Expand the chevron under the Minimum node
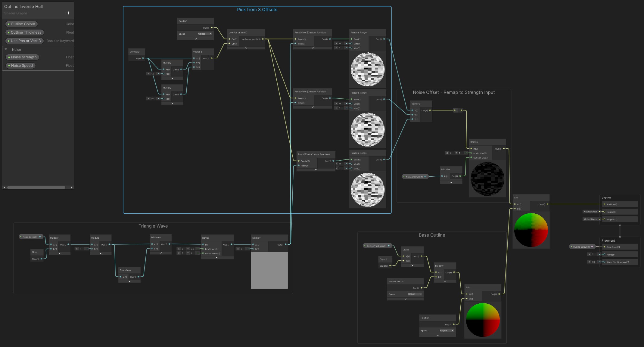This screenshot has width=644, height=347. point(161,253)
